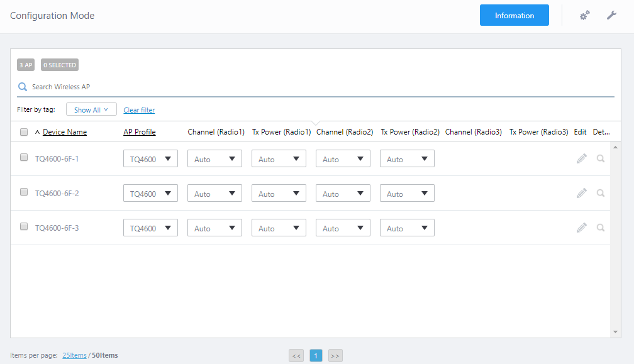Open Channel Radio1 dropdown for TQ4600-6F-2

pyautogui.click(x=214, y=193)
